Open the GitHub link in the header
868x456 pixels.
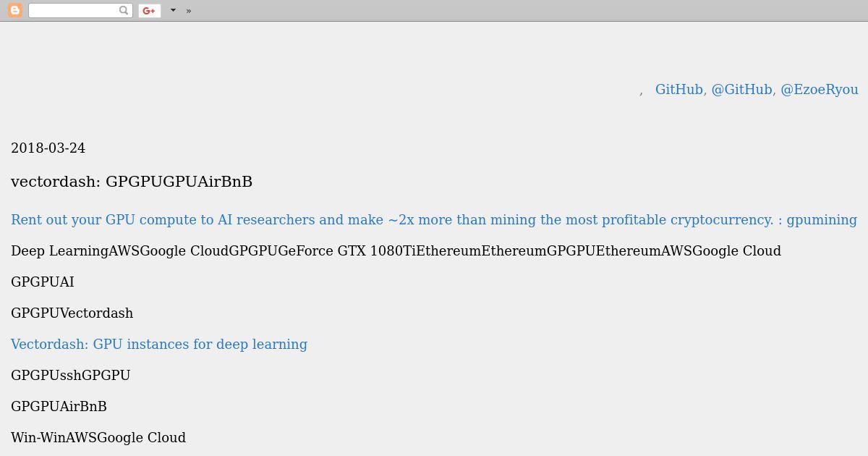679,89
